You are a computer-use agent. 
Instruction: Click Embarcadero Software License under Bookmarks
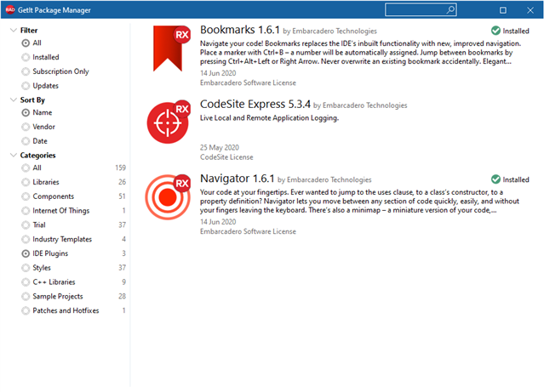(248, 82)
